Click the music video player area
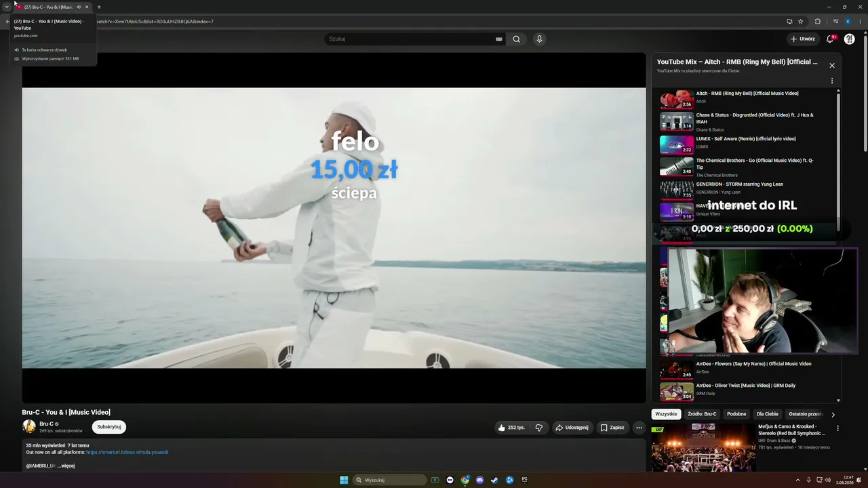 click(334, 228)
